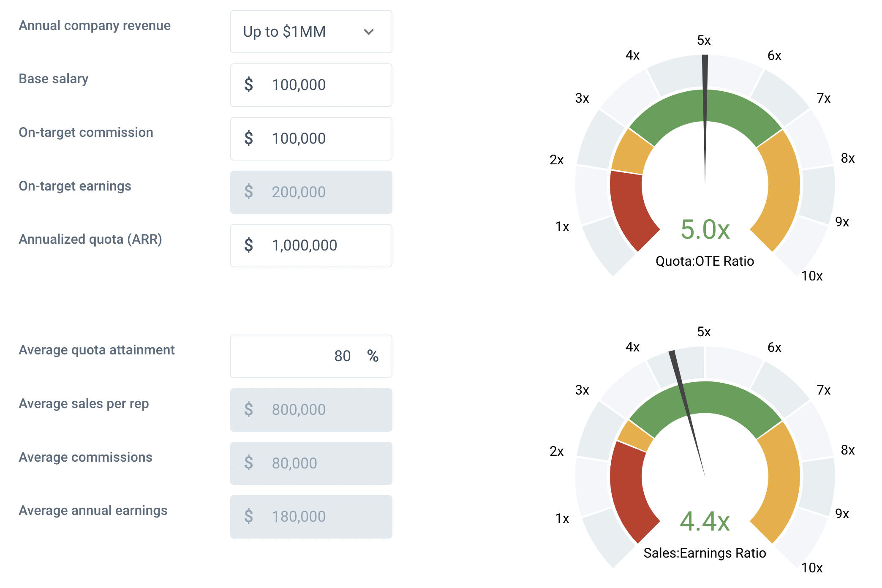Click the 'Annualized quota (ARR)' label
This screenshot has width=882, height=588.
point(90,240)
